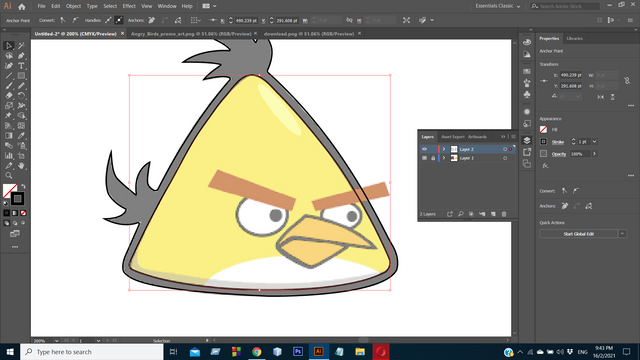Screen dimensions: 640x360
Task: Select the Column Graph tool
Action: coord(9,156)
